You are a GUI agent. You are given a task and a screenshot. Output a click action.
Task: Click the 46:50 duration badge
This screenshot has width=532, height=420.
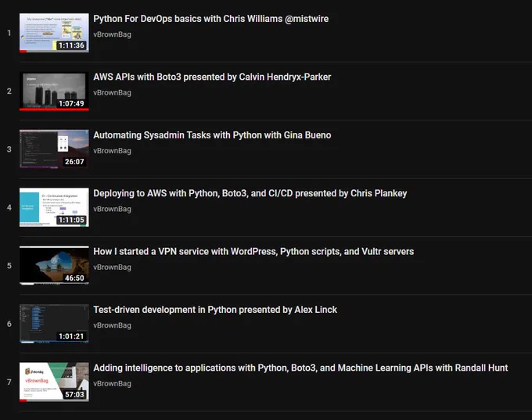coord(74,278)
